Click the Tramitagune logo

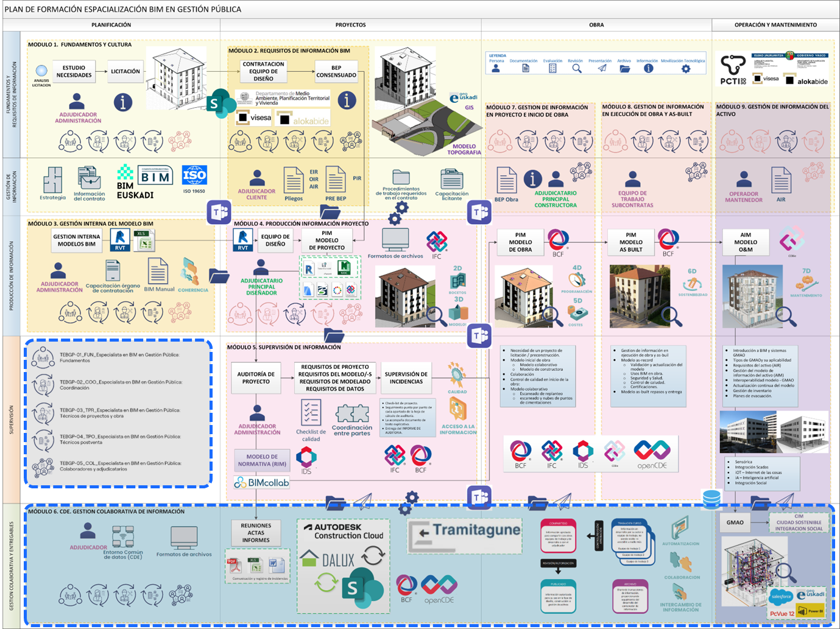465,536
